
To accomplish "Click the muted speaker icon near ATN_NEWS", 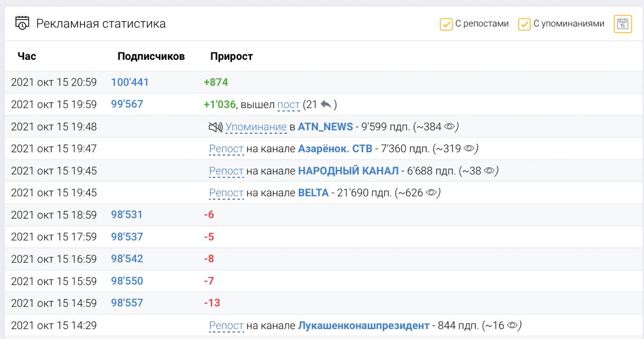I will (x=215, y=127).
